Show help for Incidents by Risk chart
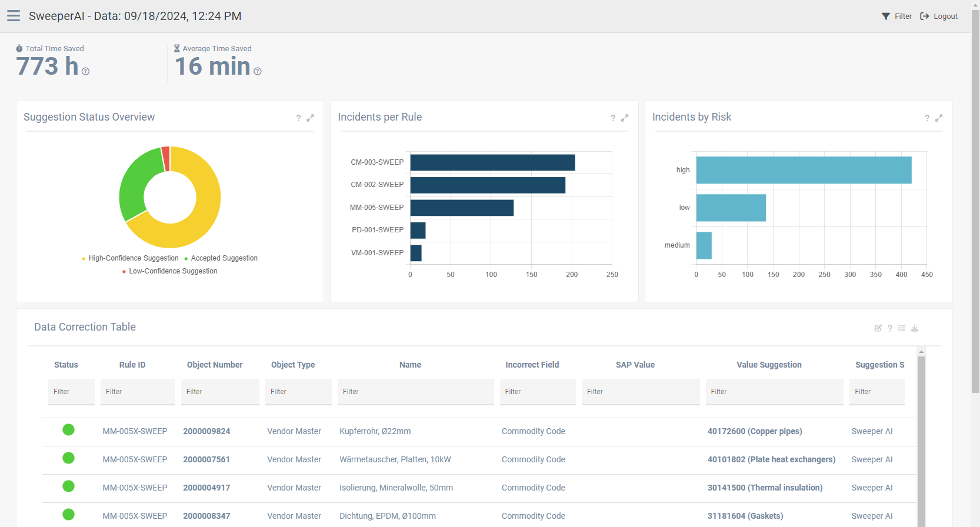 pos(927,118)
